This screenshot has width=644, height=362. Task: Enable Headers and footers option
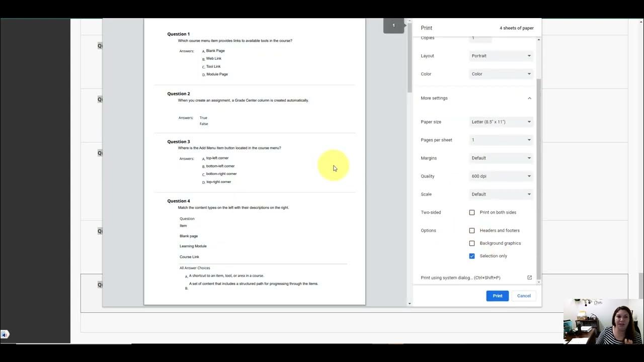point(472,230)
